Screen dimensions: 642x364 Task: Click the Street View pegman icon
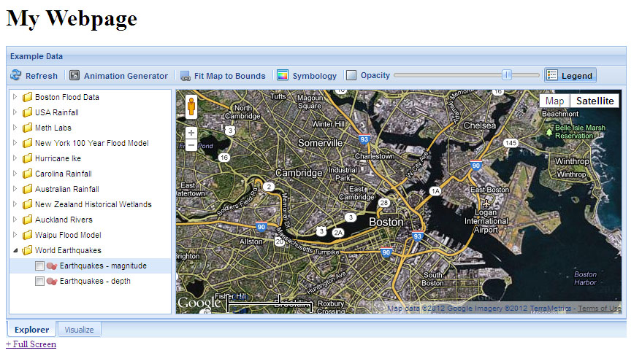[x=191, y=107]
